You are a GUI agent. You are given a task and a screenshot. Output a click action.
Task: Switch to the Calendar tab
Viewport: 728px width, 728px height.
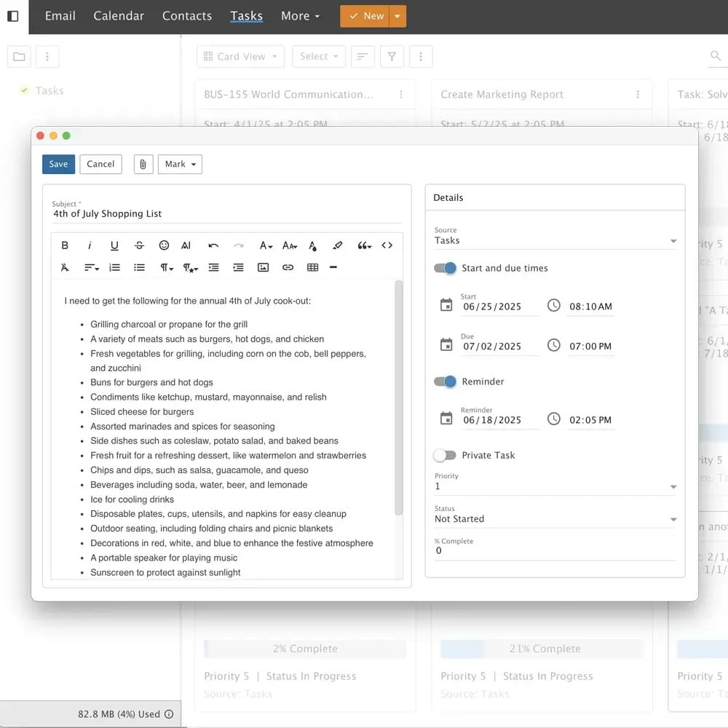[x=119, y=16]
